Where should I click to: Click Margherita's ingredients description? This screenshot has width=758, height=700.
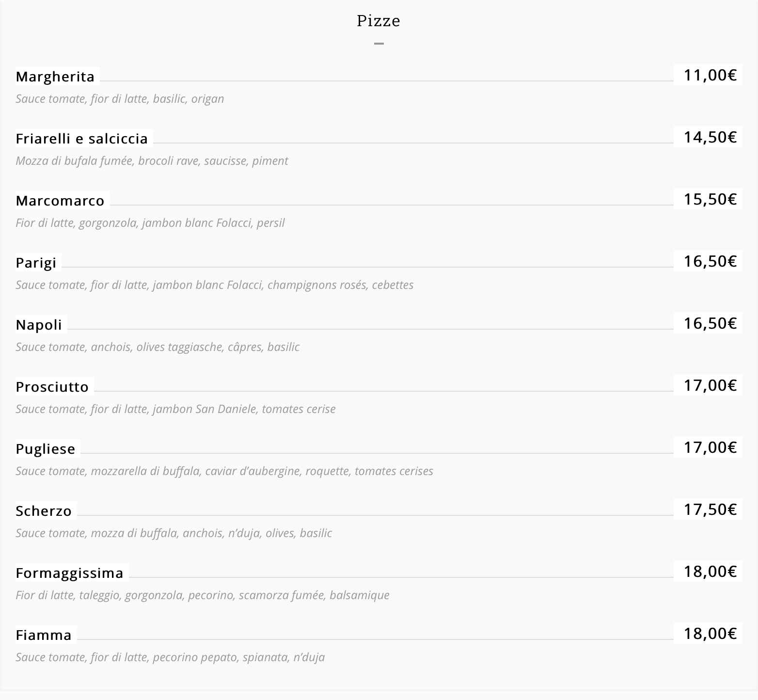point(120,99)
